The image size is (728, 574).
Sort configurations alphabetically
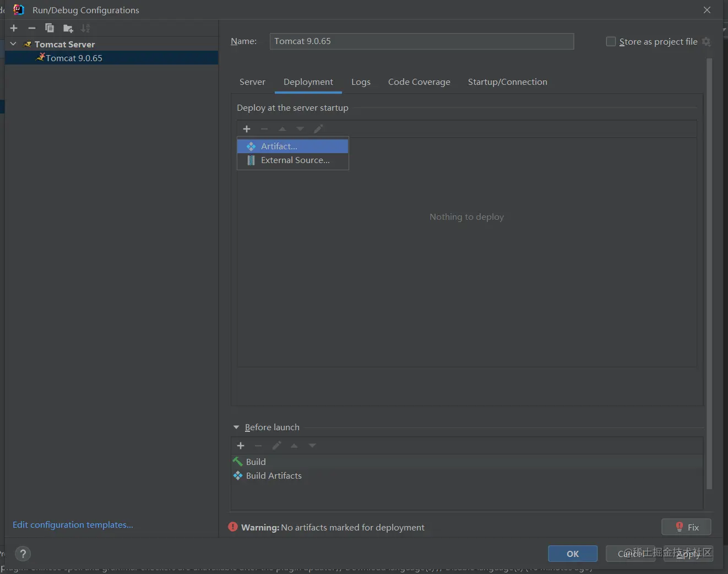85,28
